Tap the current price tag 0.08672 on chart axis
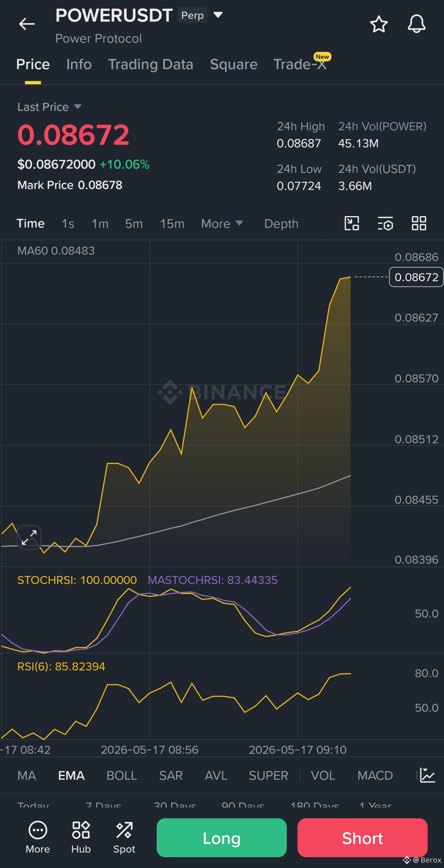Viewport: 444px width, 868px height. [416, 277]
